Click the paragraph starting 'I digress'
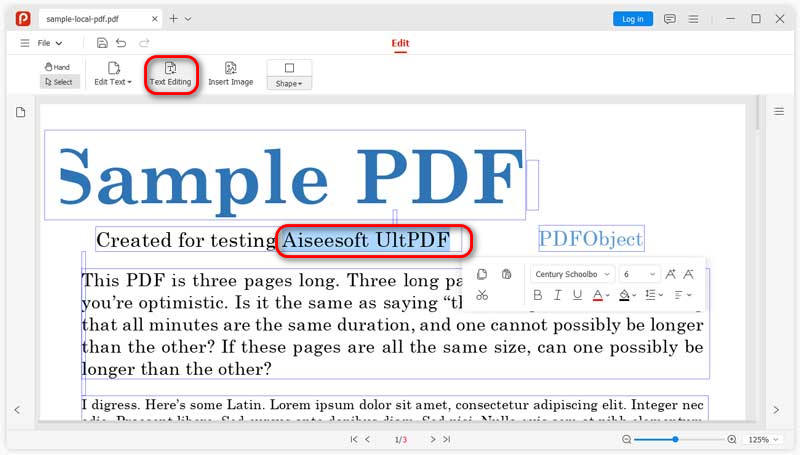The height and width of the screenshot is (455, 800). 393,408
